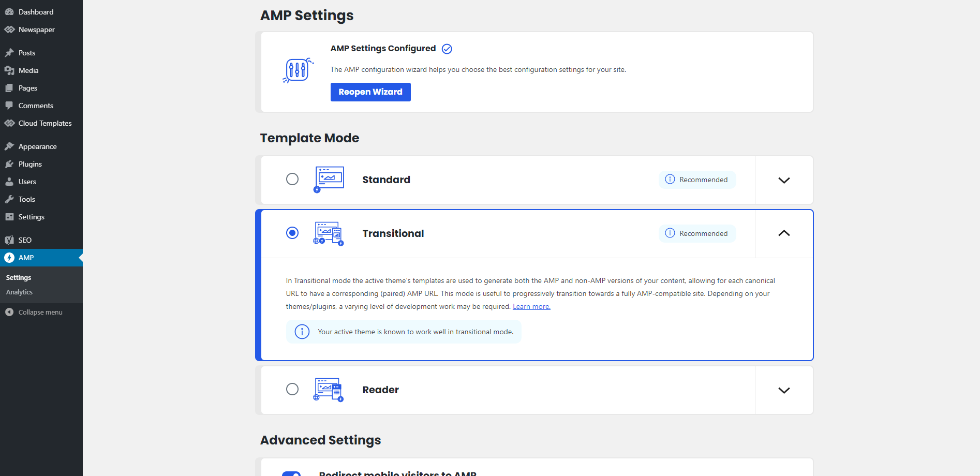This screenshot has height=476, width=980.
Task: Toggle Redirect mobile visitors to AMP switch
Action: [x=291, y=473]
